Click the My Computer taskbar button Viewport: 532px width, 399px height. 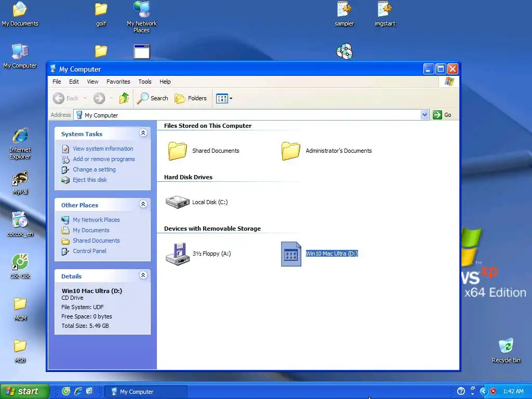pos(145,392)
